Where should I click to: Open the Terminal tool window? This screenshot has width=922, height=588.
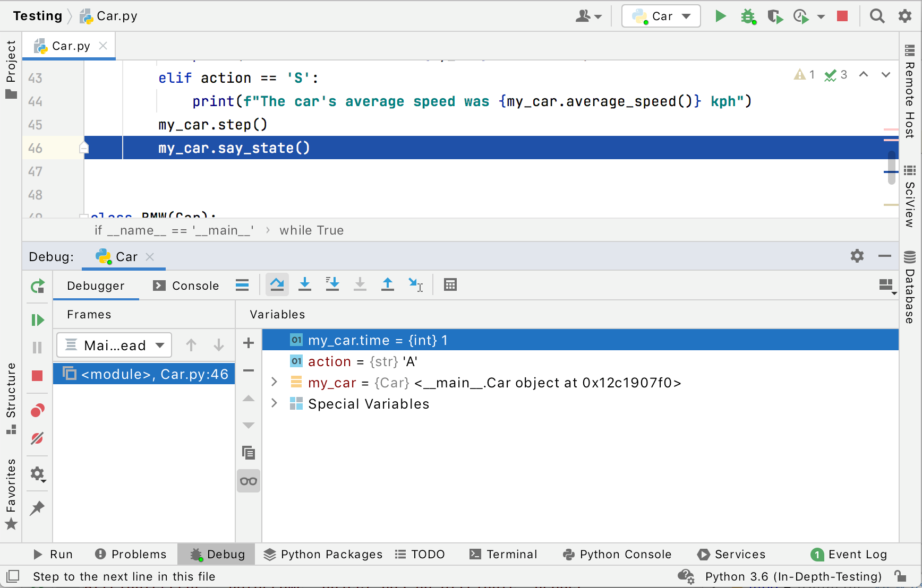(x=503, y=555)
